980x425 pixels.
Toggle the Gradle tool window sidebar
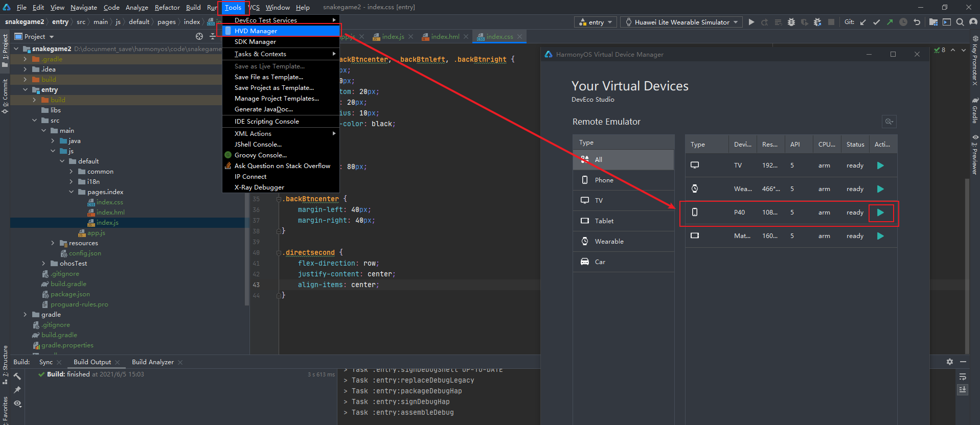(x=975, y=110)
